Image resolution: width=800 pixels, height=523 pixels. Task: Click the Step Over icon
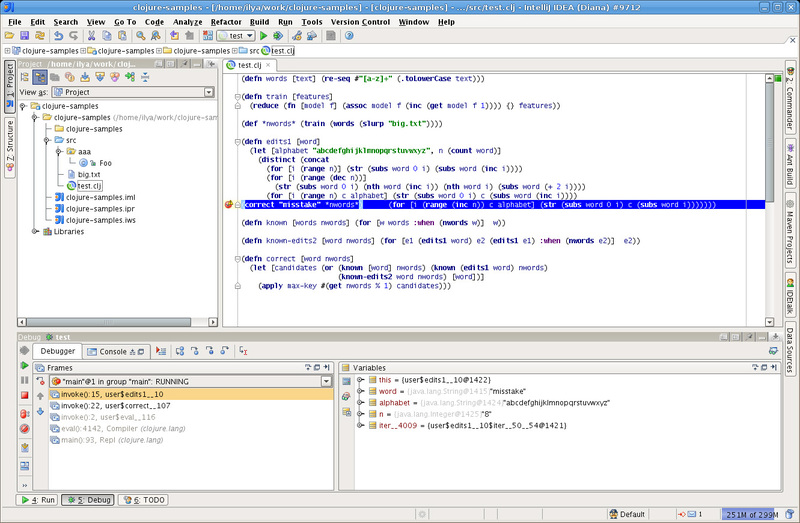180,351
